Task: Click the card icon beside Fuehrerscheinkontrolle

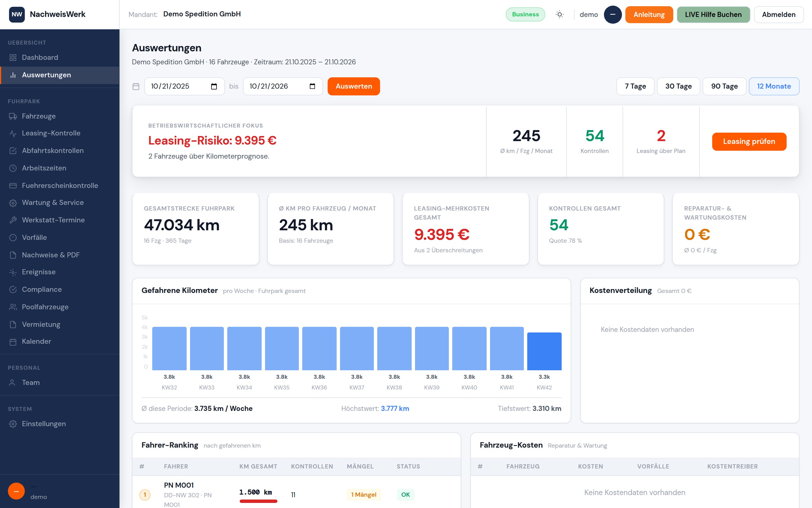Action: [x=13, y=186]
